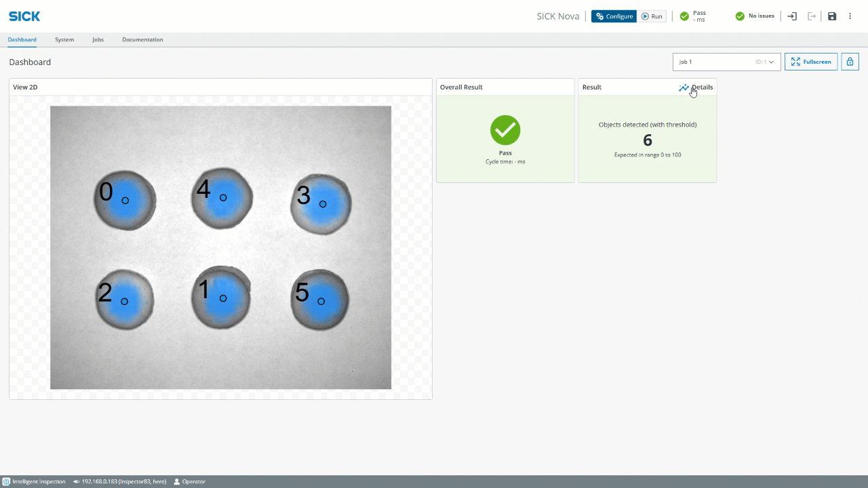Viewport: 868px width, 488px height.
Task: Open the System tab
Action: [x=64, y=40]
